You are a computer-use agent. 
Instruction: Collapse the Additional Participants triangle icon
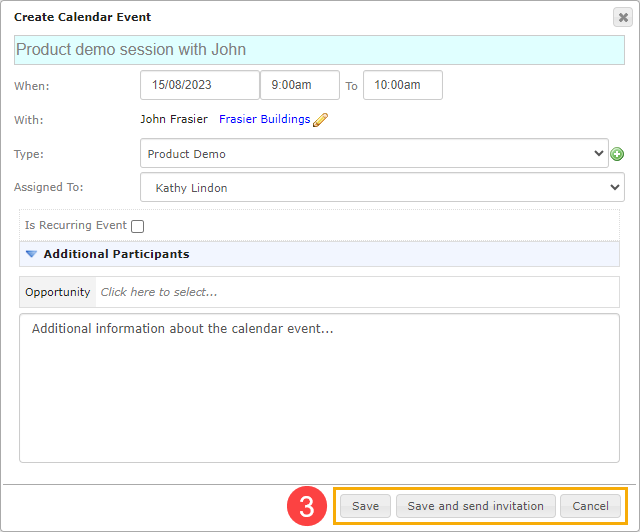[x=31, y=254]
